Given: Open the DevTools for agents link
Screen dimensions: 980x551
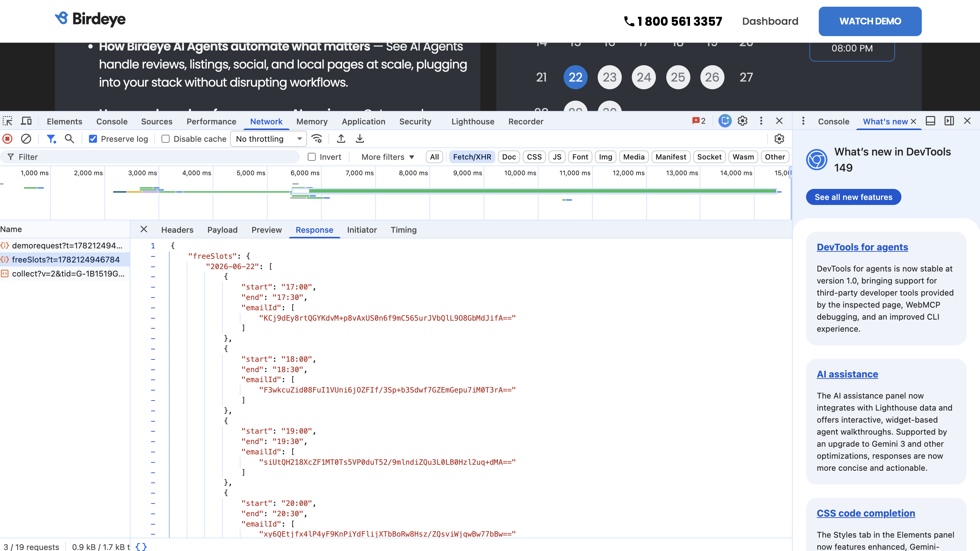Looking at the screenshot, I should 863,247.
